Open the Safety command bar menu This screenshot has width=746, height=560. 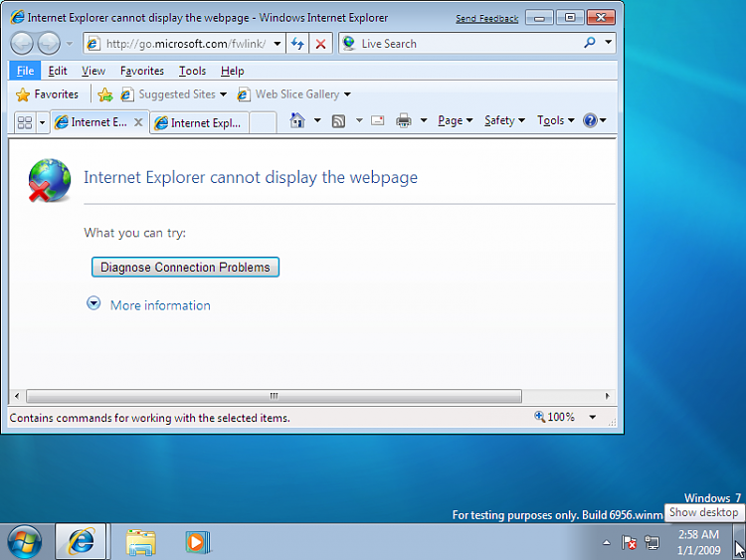click(x=504, y=120)
